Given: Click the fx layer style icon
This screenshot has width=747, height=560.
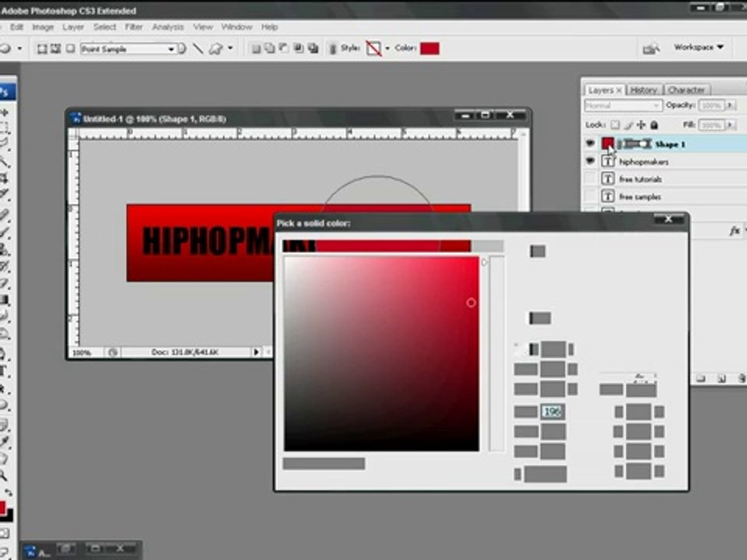Looking at the screenshot, I should 734,231.
